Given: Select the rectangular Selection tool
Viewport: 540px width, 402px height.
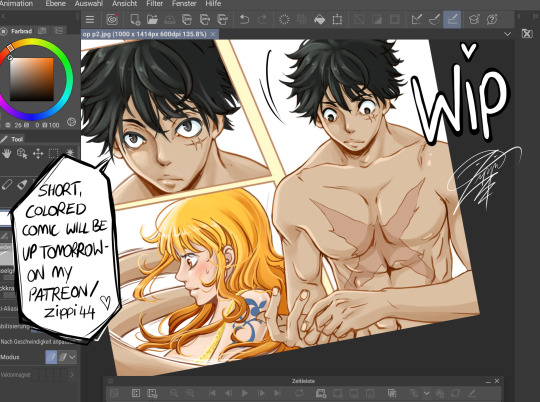Looking at the screenshot, I should coord(53,153).
